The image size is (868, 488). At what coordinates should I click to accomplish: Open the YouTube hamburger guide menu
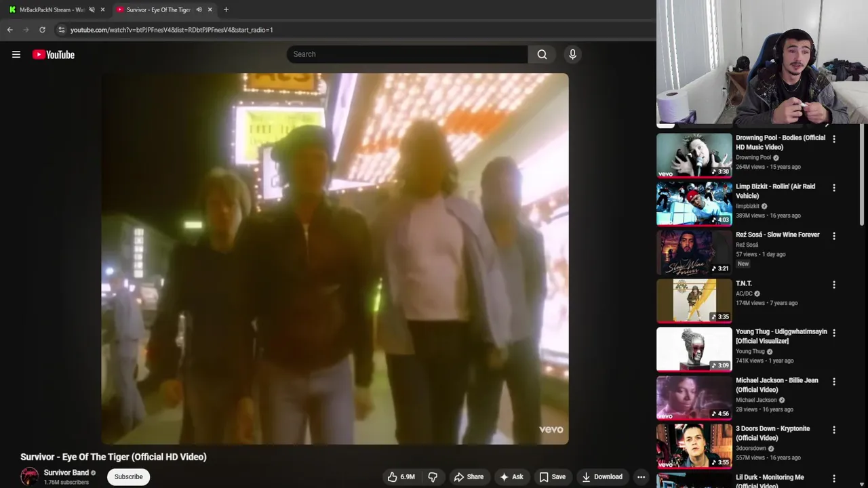pos(16,55)
